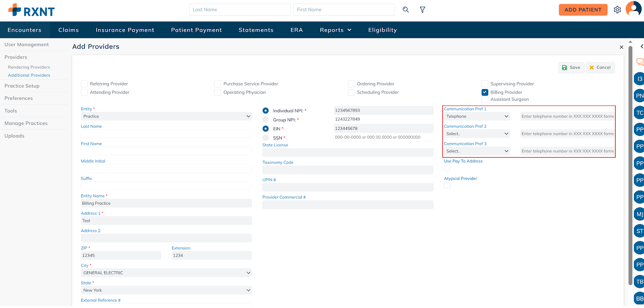Expand the Entity dropdown
Screen dimensions: 644x308
[166, 117]
